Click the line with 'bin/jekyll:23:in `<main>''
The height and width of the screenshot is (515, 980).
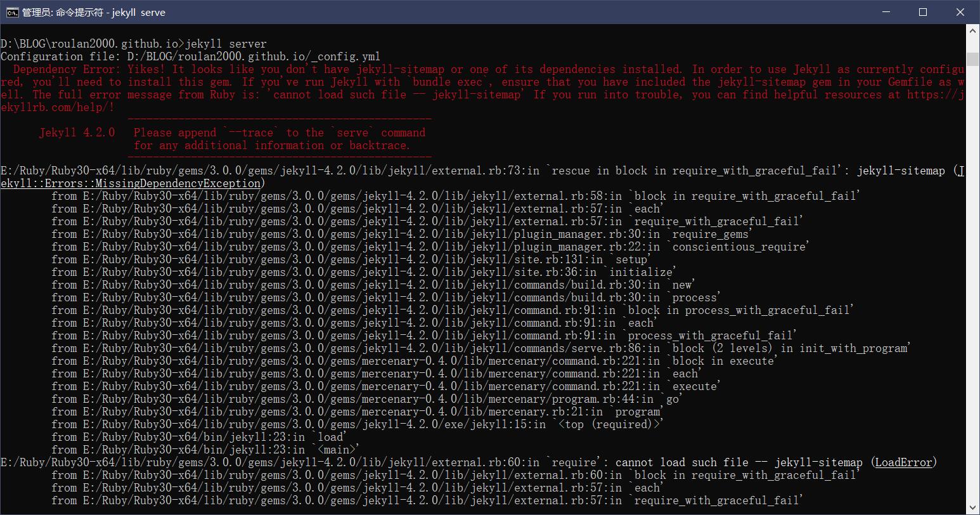pos(205,450)
